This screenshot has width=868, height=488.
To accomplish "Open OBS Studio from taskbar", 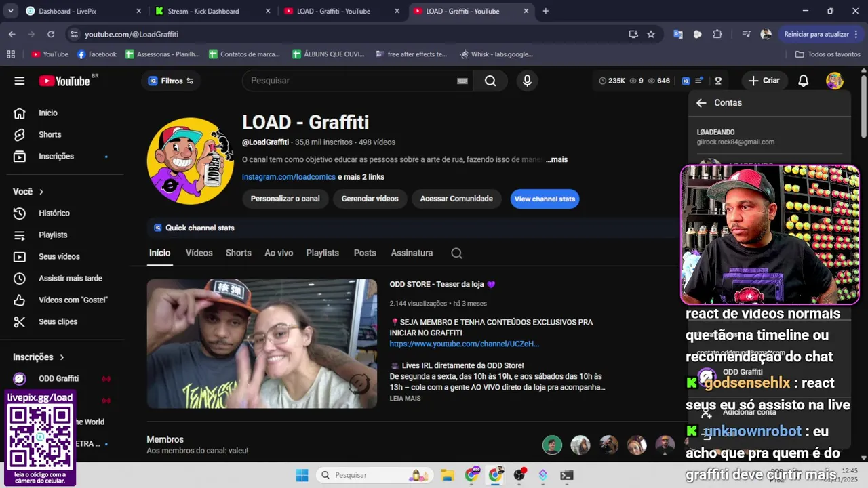I will pyautogui.click(x=520, y=475).
